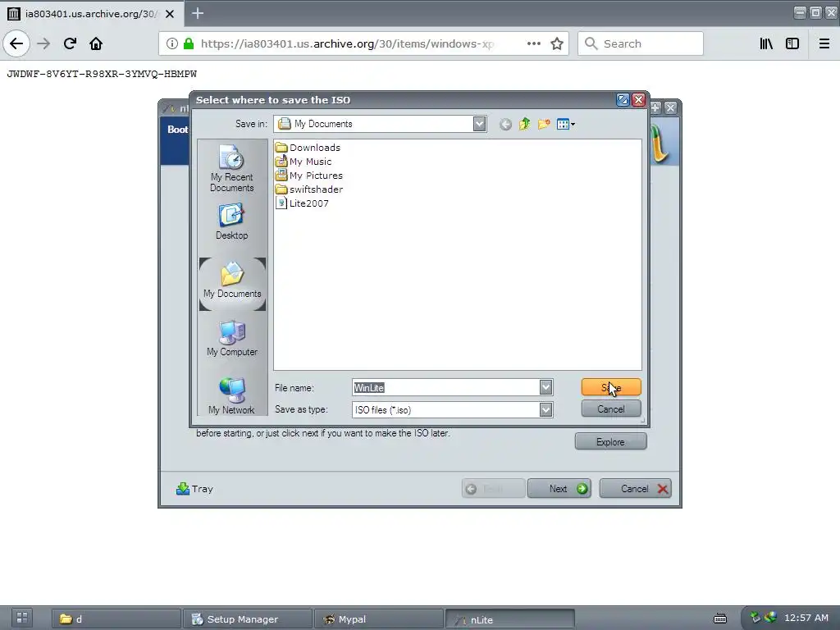Close the archive.org browser tab
Image resolution: width=840 pixels, height=630 pixels.
(x=170, y=14)
